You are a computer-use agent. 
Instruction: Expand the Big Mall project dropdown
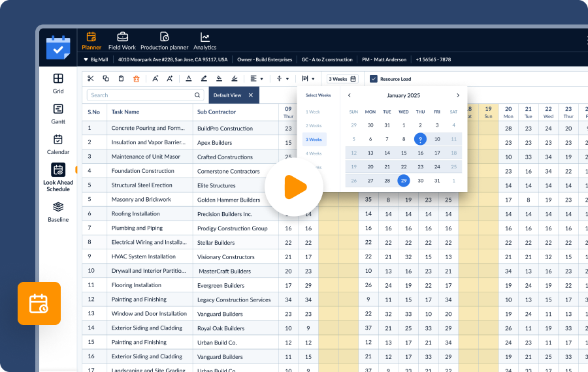tap(96, 59)
